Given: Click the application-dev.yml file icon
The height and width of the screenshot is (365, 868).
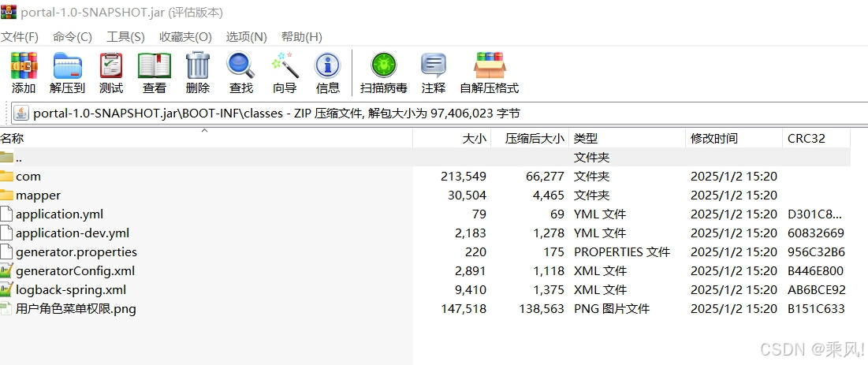Looking at the screenshot, I should tap(6, 233).
